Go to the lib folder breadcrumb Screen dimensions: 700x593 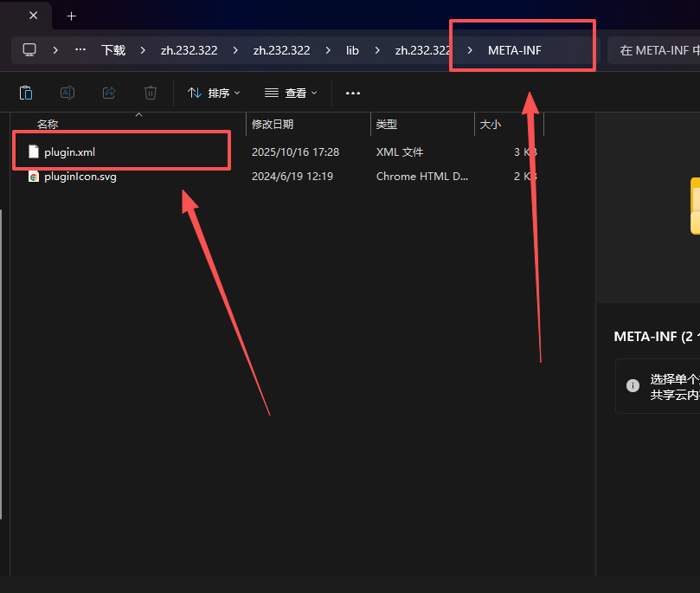coord(352,50)
